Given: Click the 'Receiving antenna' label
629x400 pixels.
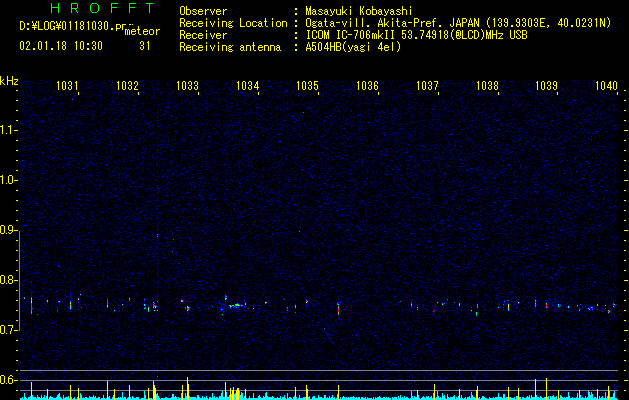Looking at the screenshot, I should click(x=230, y=47).
